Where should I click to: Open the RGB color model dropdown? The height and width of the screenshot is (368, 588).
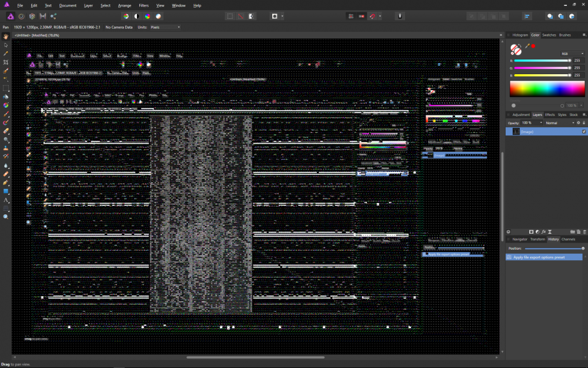pyautogui.click(x=573, y=53)
